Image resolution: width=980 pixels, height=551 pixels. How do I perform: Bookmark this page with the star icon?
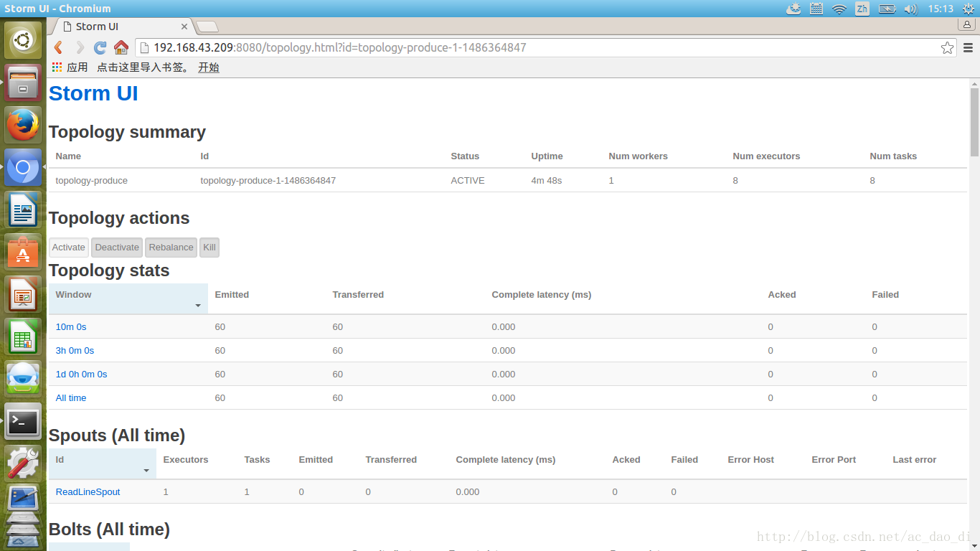tap(948, 48)
